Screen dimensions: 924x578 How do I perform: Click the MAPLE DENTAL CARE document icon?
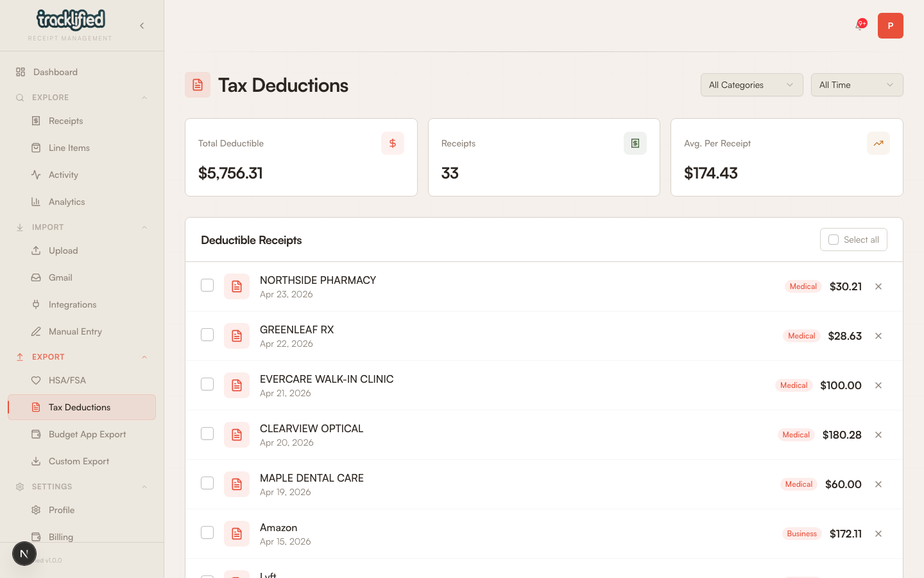(237, 484)
